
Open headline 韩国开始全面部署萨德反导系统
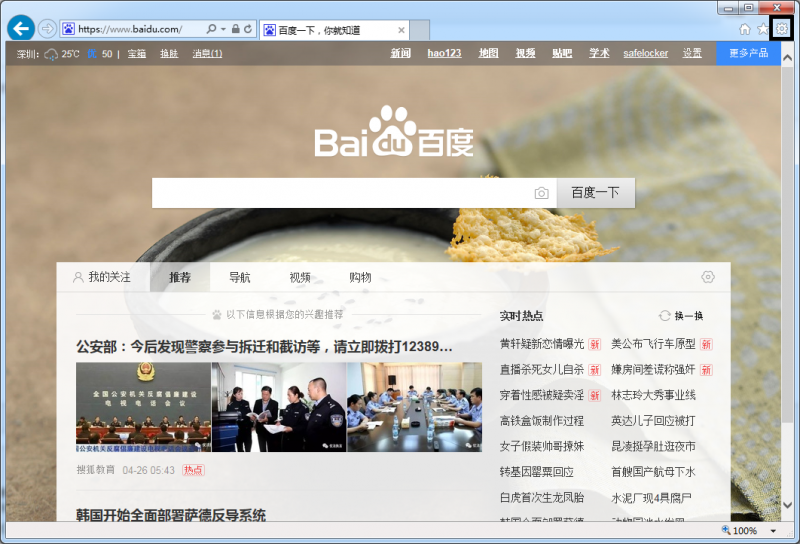(x=171, y=514)
